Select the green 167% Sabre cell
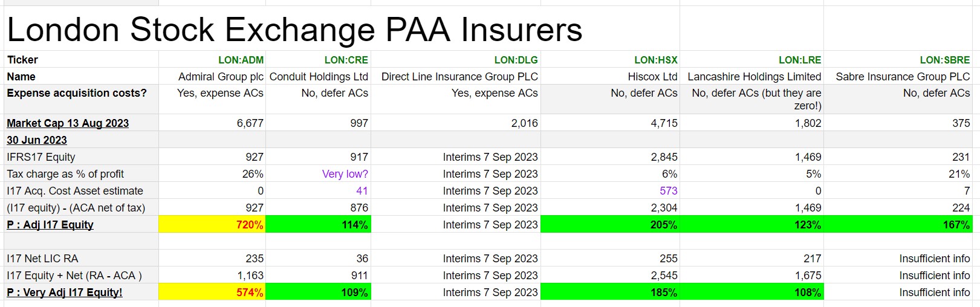The width and height of the screenshot is (980, 307). pyautogui.click(x=898, y=225)
